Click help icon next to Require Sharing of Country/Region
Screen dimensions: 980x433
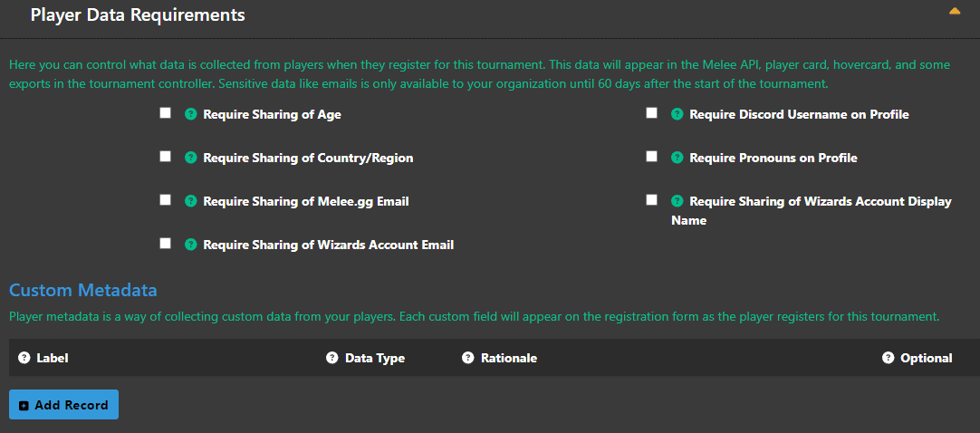(x=190, y=159)
